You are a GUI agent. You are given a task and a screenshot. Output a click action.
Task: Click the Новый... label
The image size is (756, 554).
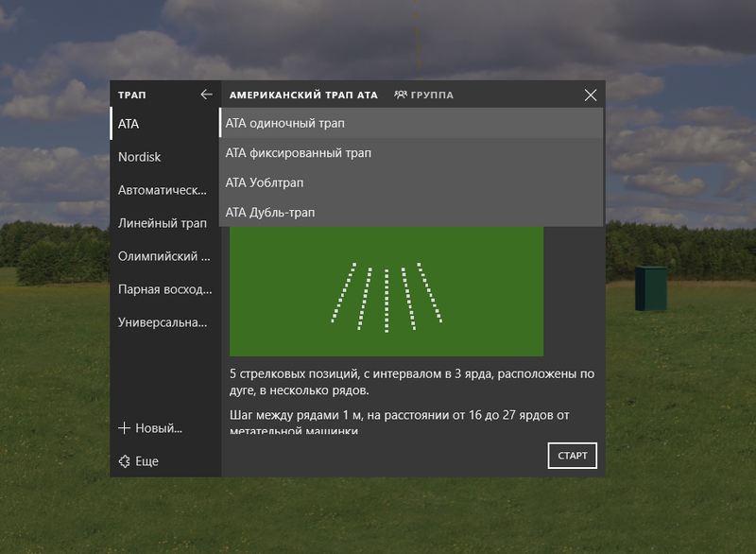159,428
